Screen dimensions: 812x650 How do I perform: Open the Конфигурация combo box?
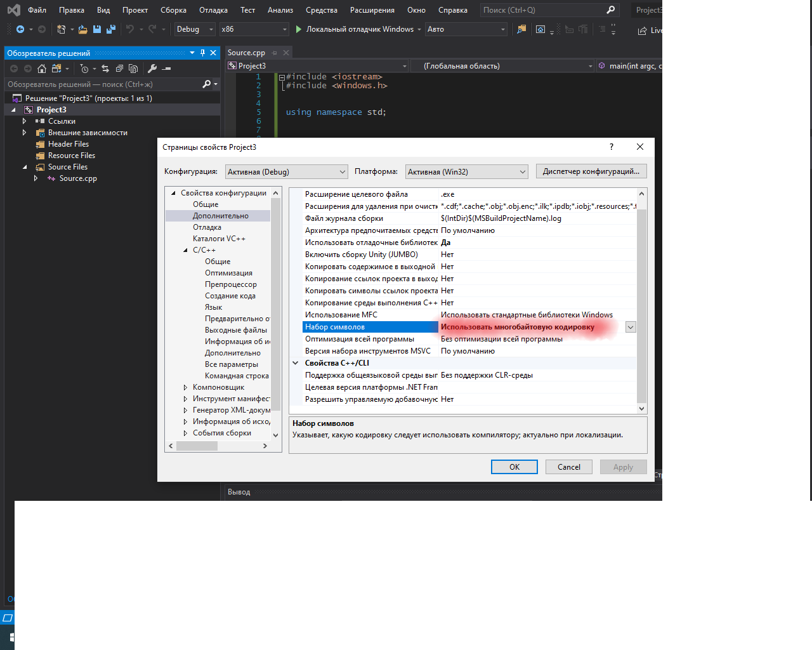tap(287, 171)
